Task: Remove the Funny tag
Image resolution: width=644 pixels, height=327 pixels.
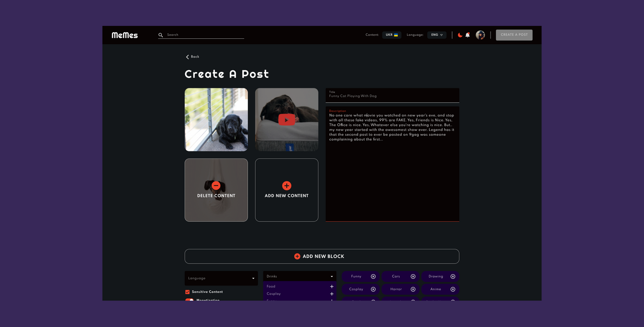Action: [373, 277]
